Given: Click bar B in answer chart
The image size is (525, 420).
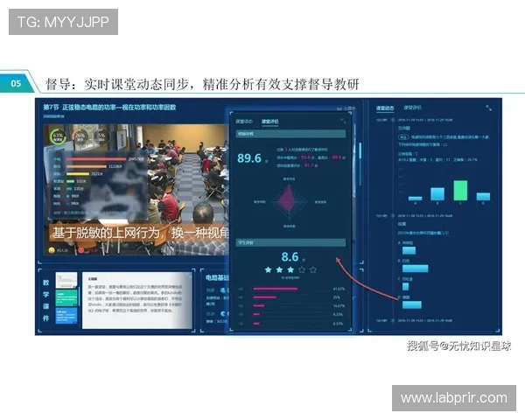Looking at the screenshot, I should [437, 194].
